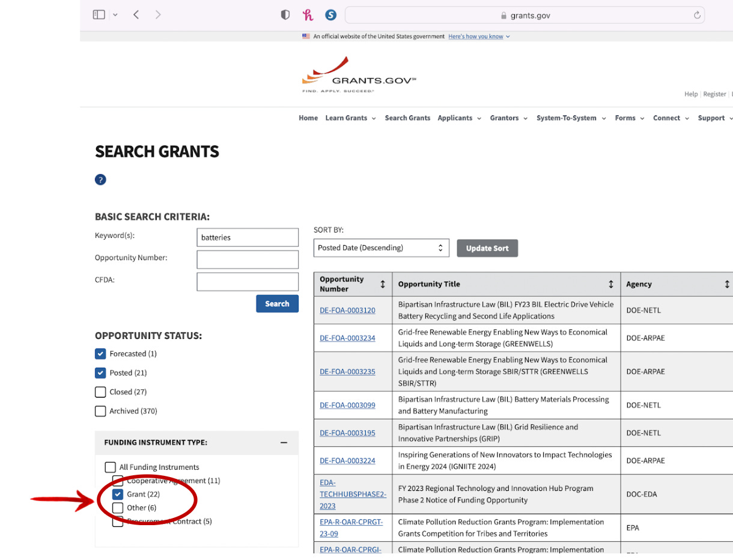
Task: Expand "Here's how you know" link
Action: [479, 37]
